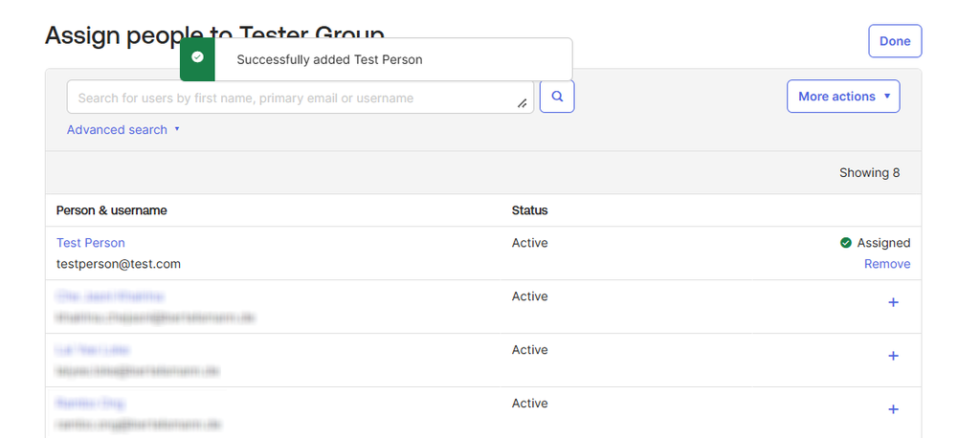Remove Test Person from the group

tap(886, 264)
